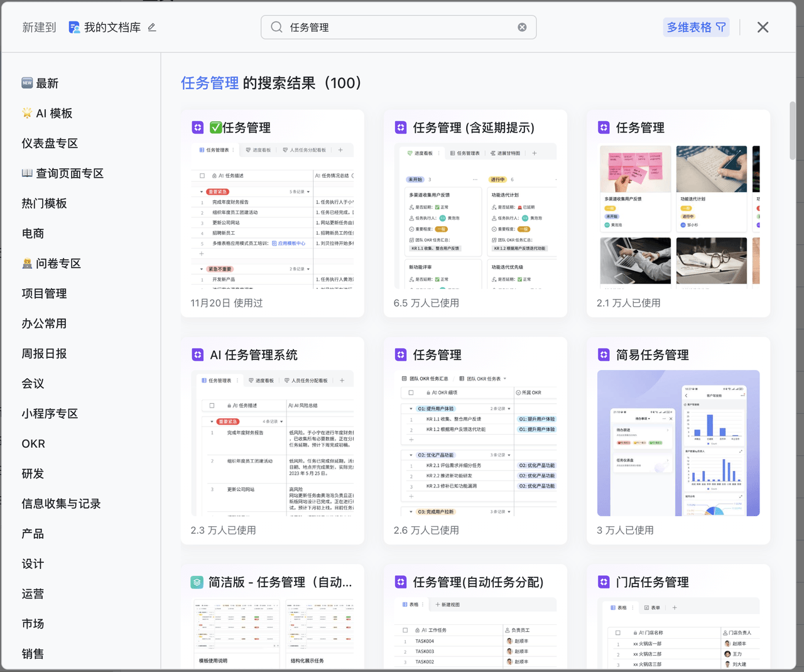
Task: Click the 我的文档库 library icon
Action: click(x=74, y=27)
